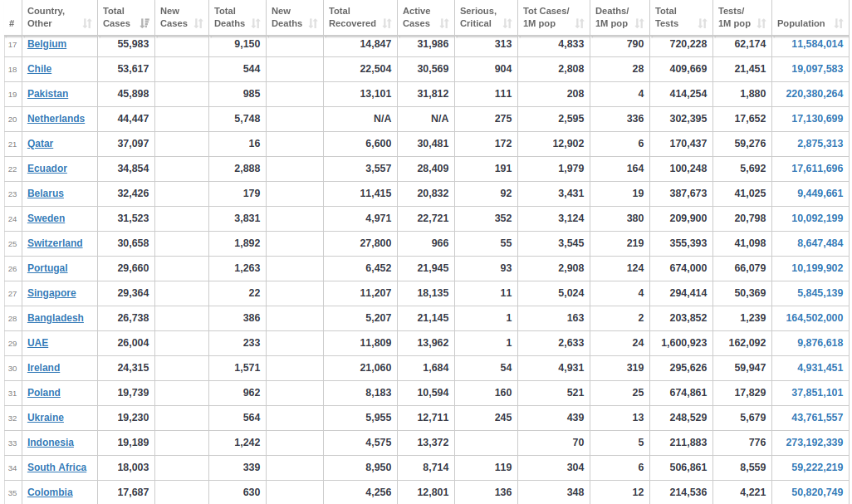Open the Singapore country link
This screenshot has height=504, width=852.
pyautogui.click(x=51, y=293)
